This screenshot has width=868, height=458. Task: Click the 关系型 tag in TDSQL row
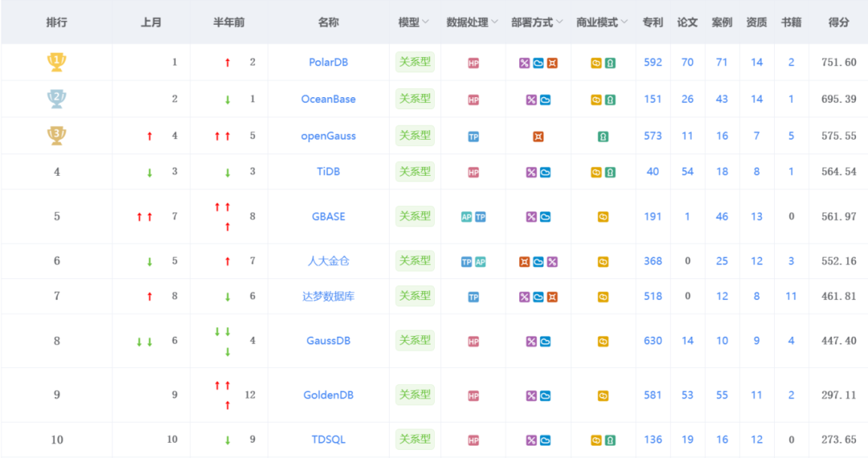(x=415, y=439)
